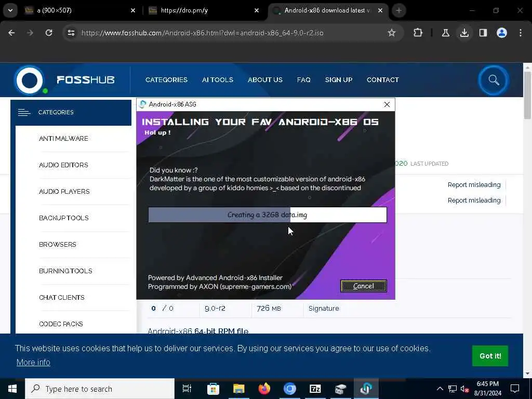Accept cookies with Got it!
The image size is (532, 399).
(490, 356)
